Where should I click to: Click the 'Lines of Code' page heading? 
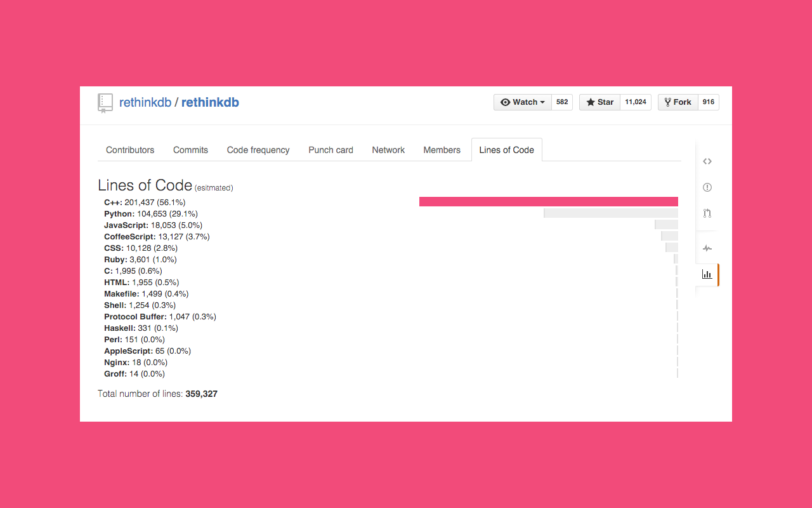145,185
